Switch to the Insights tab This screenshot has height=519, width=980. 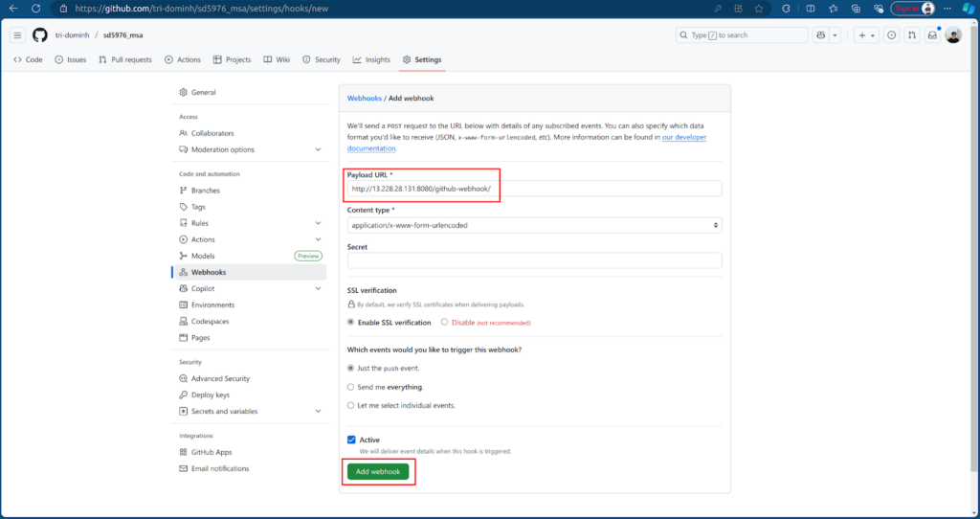click(x=371, y=59)
